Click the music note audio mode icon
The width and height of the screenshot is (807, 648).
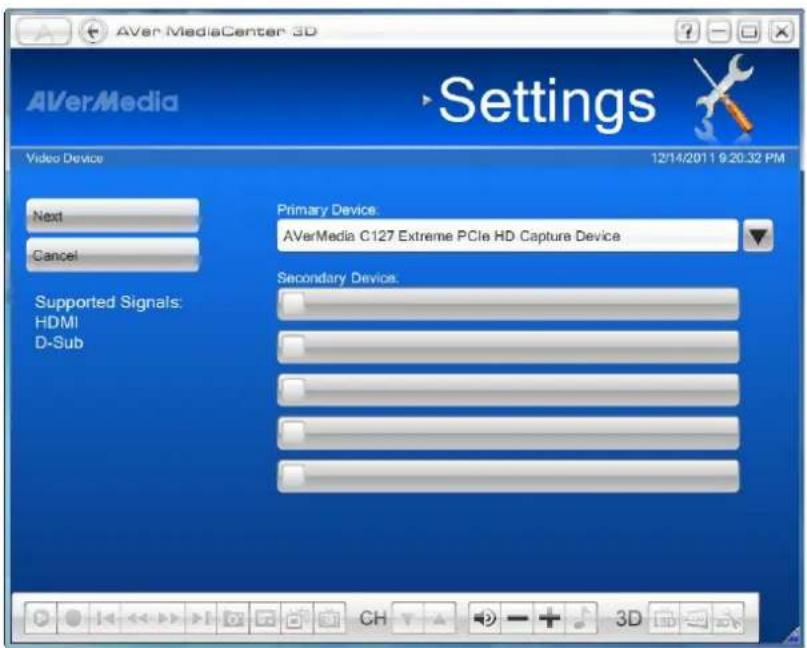pos(581,618)
